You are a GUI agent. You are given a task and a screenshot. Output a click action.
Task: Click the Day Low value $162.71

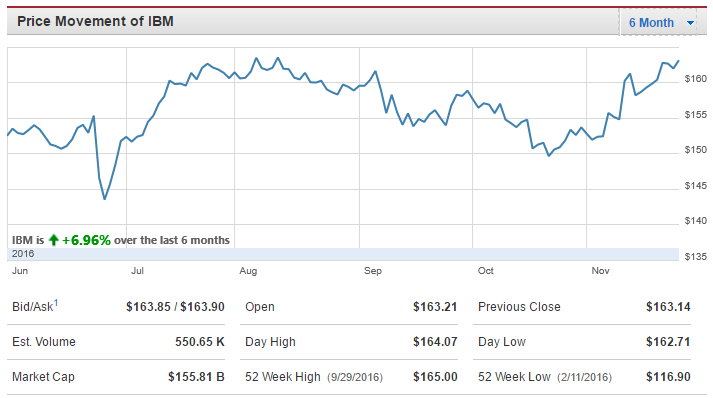(x=668, y=342)
